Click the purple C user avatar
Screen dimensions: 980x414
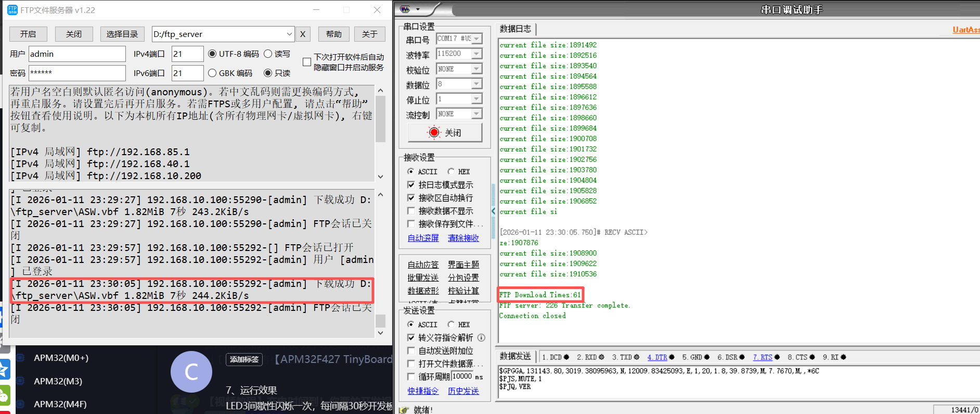(x=191, y=372)
